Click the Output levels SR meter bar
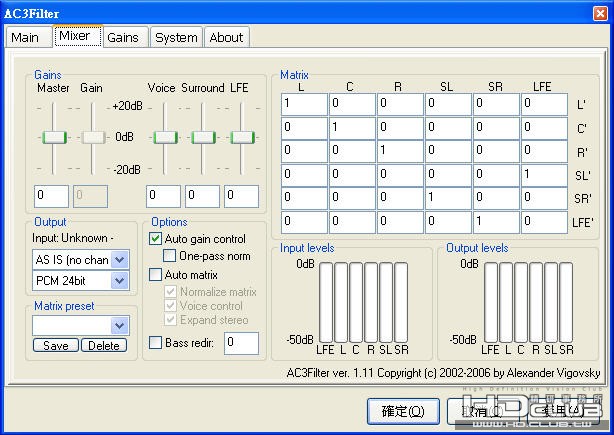 [x=566, y=303]
